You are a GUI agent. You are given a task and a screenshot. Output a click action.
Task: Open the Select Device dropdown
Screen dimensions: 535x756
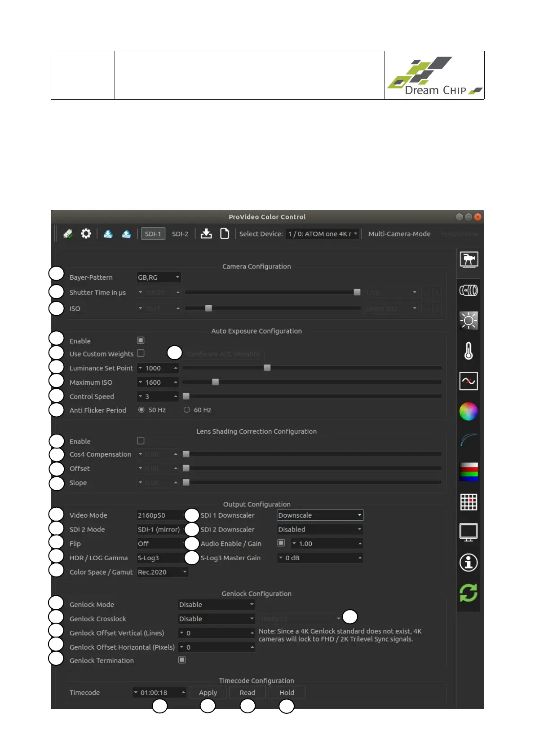point(323,234)
